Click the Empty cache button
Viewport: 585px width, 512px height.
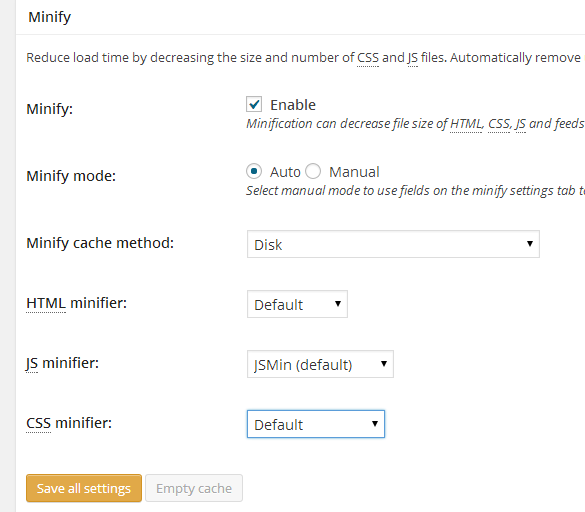(194, 488)
